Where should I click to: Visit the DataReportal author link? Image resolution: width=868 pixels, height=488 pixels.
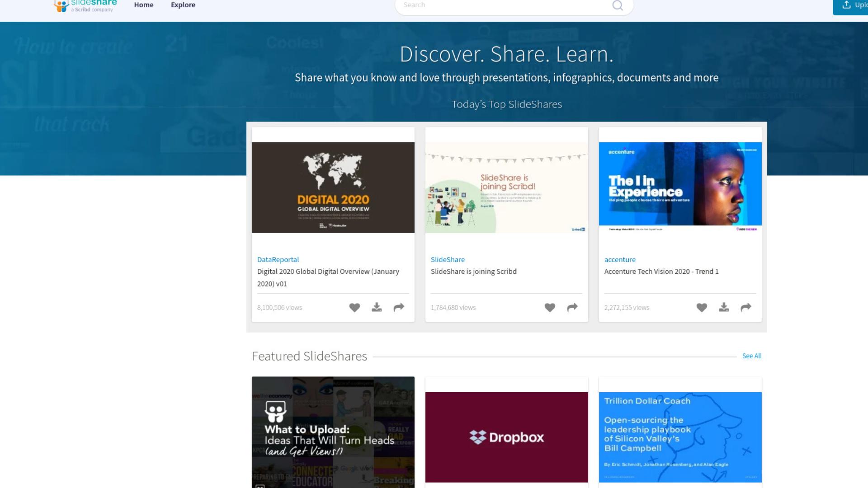[278, 259]
